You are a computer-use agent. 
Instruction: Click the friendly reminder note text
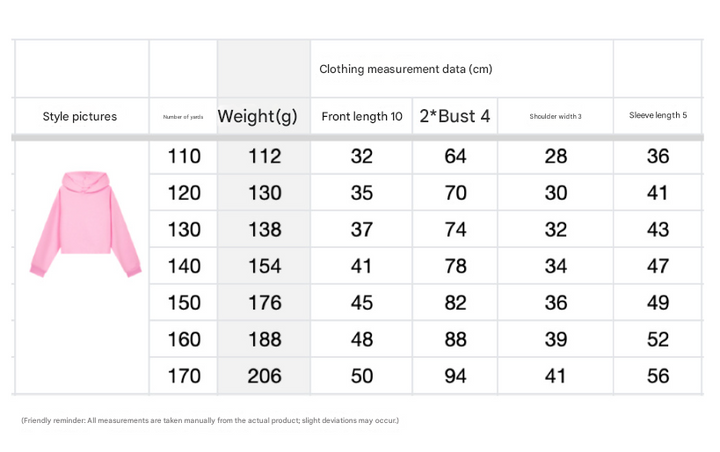pyautogui.click(x=210, y=420)
